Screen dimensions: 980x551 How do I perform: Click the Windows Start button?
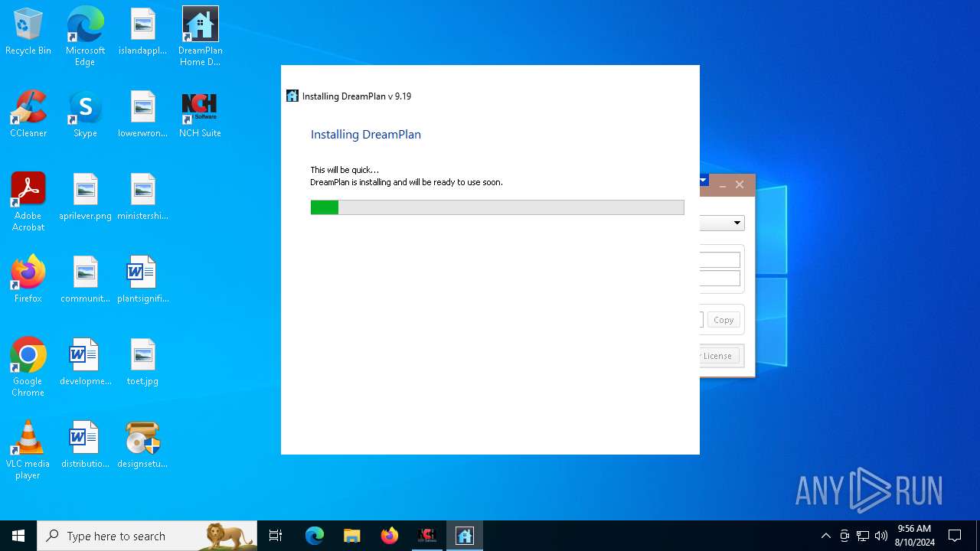[18, 536]
